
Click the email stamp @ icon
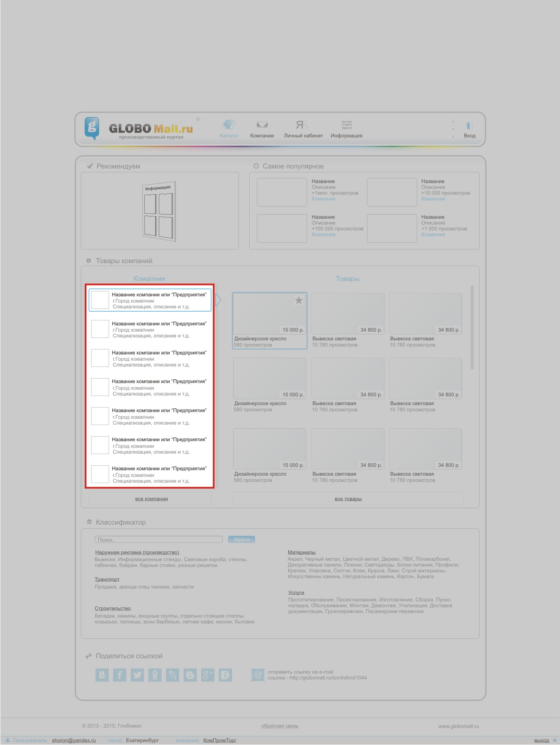pyautogui.click(x=258, y=674)
